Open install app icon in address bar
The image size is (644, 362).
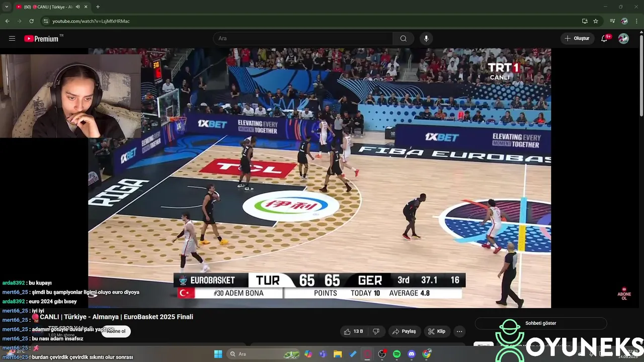point(585,21)
